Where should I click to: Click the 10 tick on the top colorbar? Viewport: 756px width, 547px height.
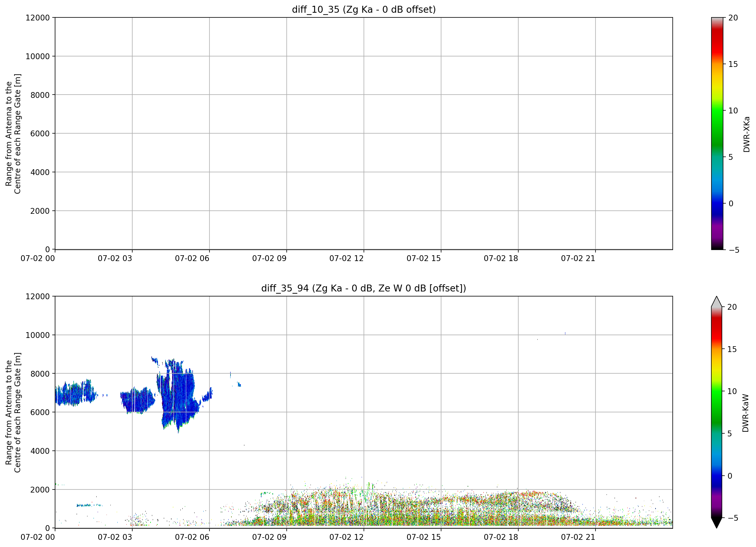click(733, 111)
